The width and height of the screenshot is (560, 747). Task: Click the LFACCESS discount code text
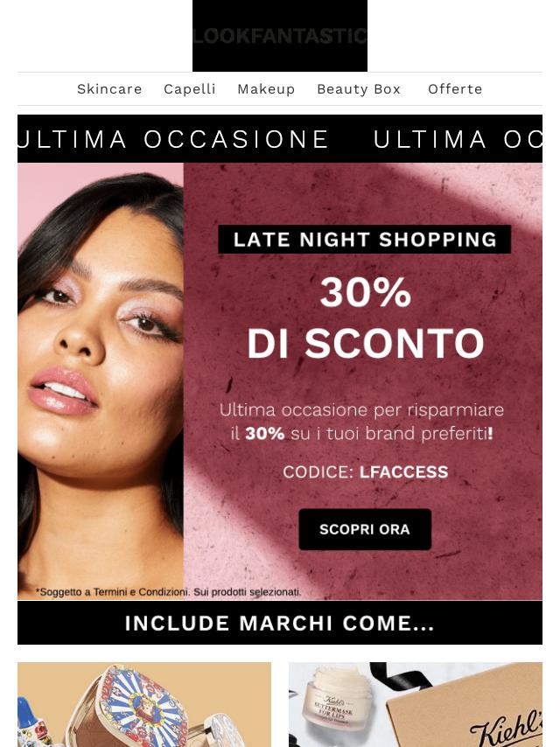click(403, 472)
